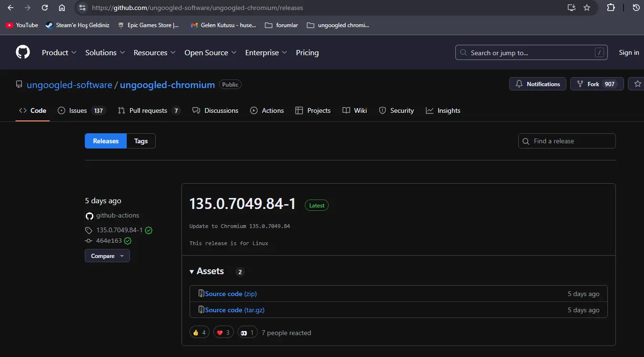Image resolution: width=644 pixels, height=357 pixels.
Task: Download Source code (zip)
Action: point(231,294)
